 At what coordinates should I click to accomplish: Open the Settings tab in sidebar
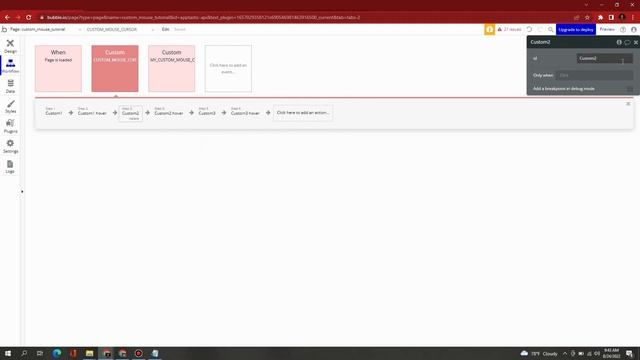coord(10,146)
